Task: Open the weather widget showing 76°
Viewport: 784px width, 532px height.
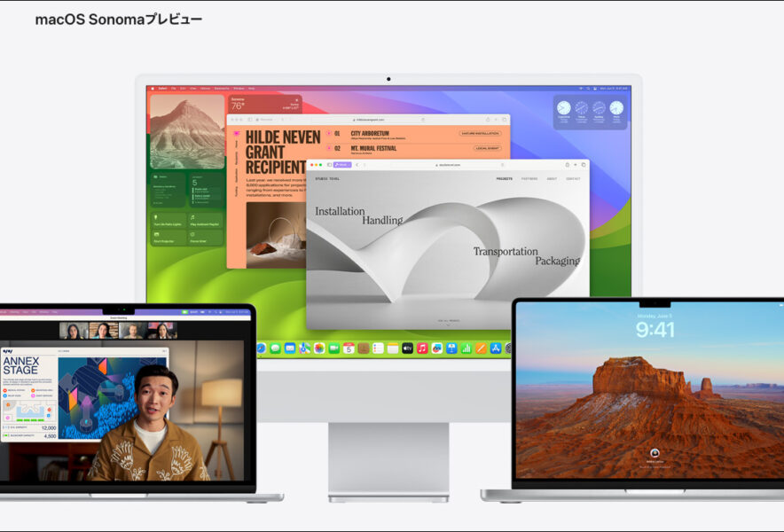Action: pyautogui.click(x=265, y=104)
